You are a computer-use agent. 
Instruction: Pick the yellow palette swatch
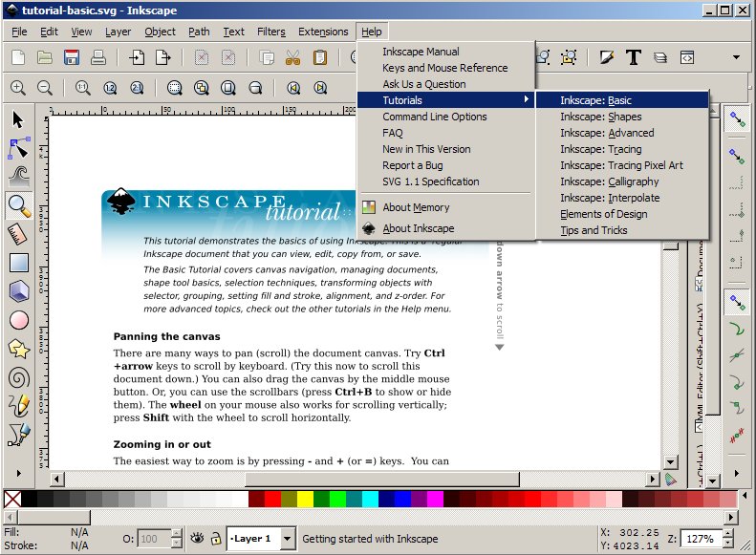pos(305,499)
